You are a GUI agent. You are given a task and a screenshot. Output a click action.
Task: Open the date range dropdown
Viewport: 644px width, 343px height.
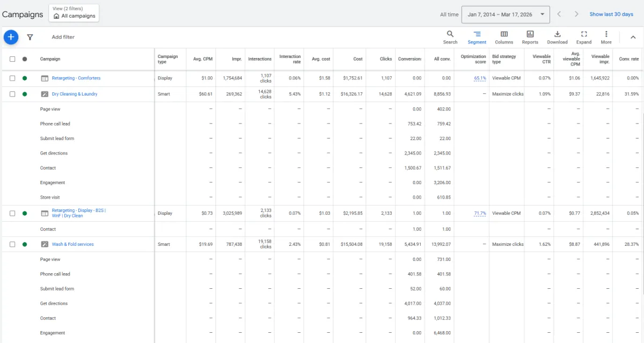(x=506, y=14)
